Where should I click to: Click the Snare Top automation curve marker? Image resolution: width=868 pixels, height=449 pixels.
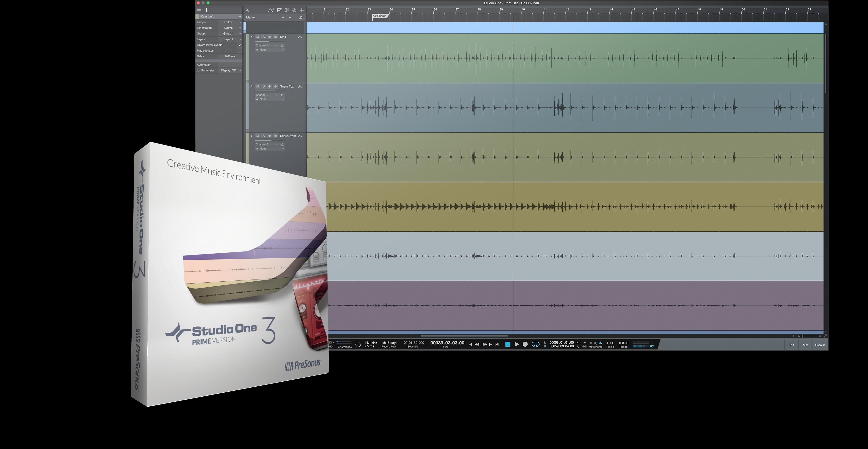coord(247,131)
